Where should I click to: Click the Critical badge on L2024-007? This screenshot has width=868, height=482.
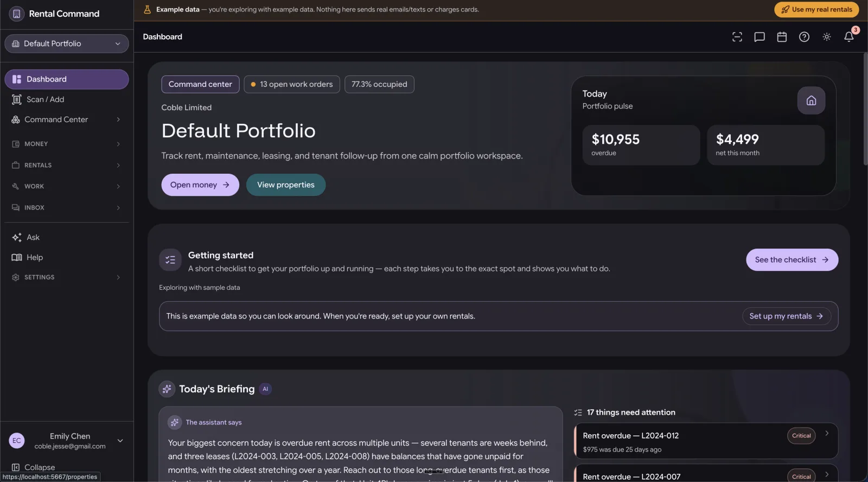pyautogui.click(x=801, y=476)
